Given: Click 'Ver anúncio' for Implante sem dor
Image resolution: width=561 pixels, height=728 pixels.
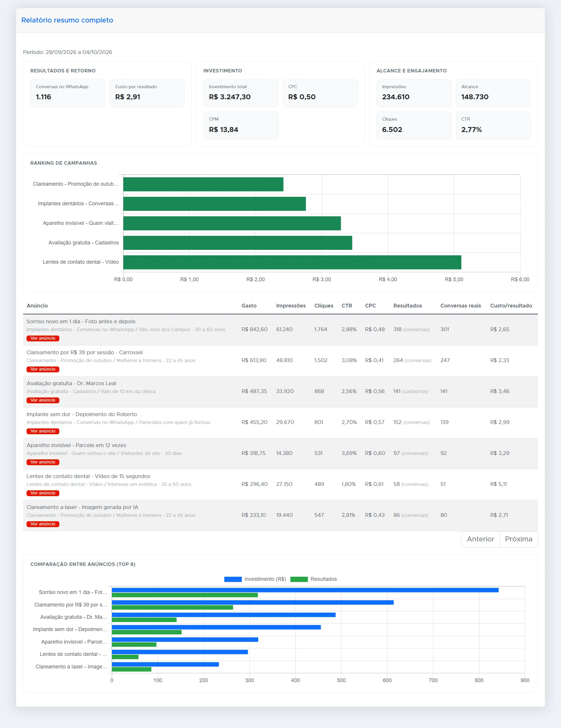Looking at the screenshot, I should [43, 431].
